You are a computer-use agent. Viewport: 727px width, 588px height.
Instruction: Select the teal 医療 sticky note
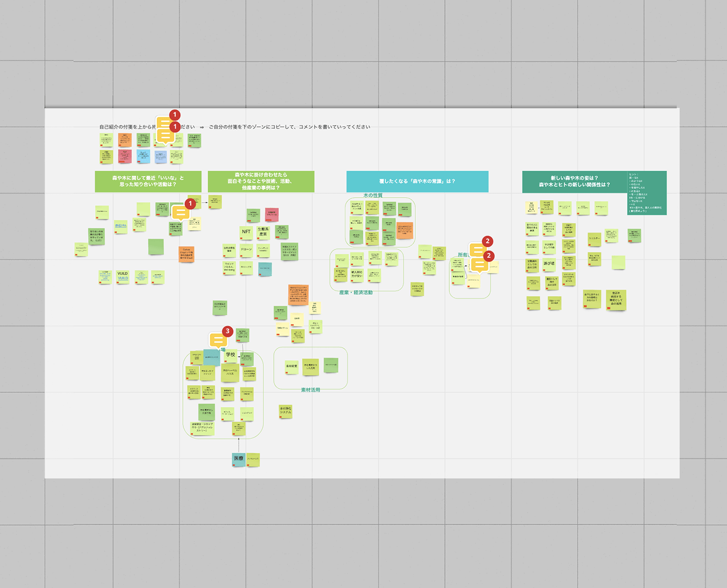(x=238, y=459)
